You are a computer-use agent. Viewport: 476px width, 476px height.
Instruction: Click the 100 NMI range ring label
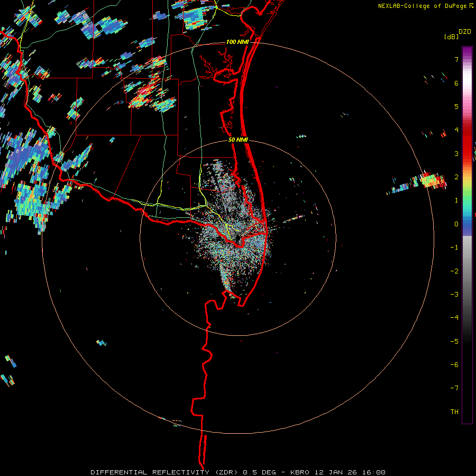[x=237, y=42]
